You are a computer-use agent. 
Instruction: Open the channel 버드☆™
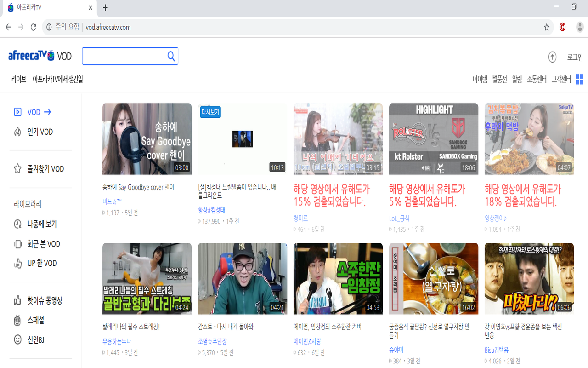(112, 201)
